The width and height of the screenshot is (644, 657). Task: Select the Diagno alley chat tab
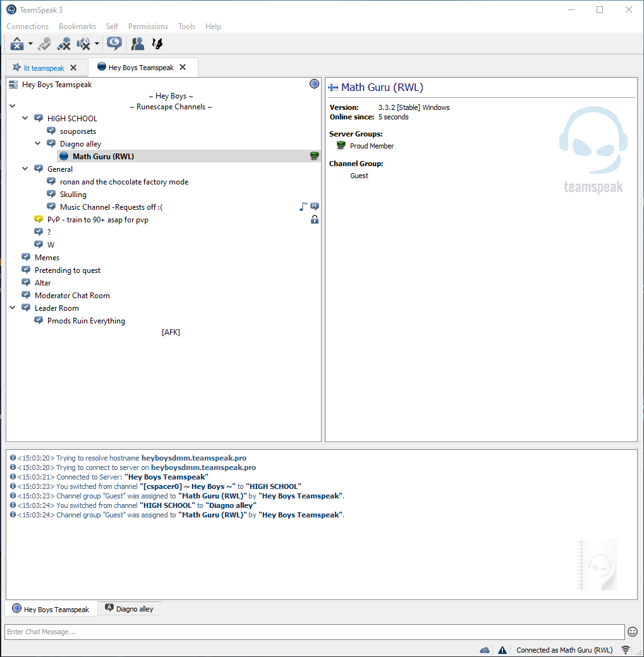(129, 609)
